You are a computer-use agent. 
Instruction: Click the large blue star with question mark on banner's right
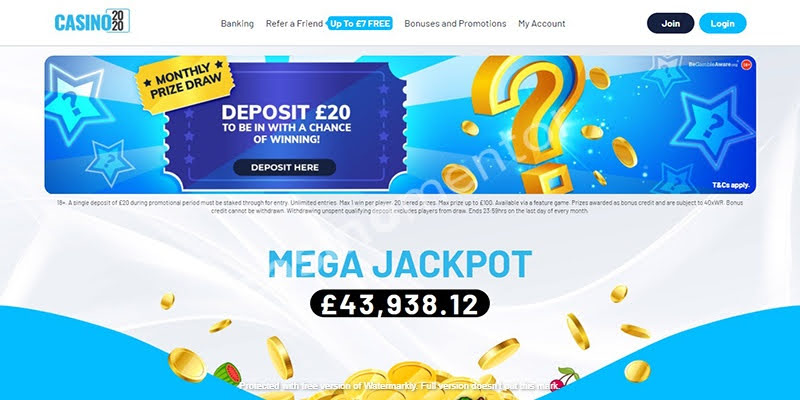pos(712,127)
